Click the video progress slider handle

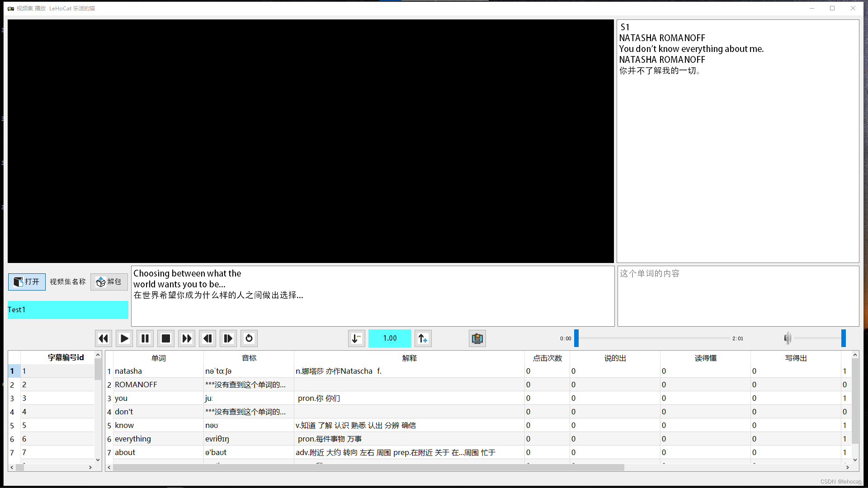point(576,338)
